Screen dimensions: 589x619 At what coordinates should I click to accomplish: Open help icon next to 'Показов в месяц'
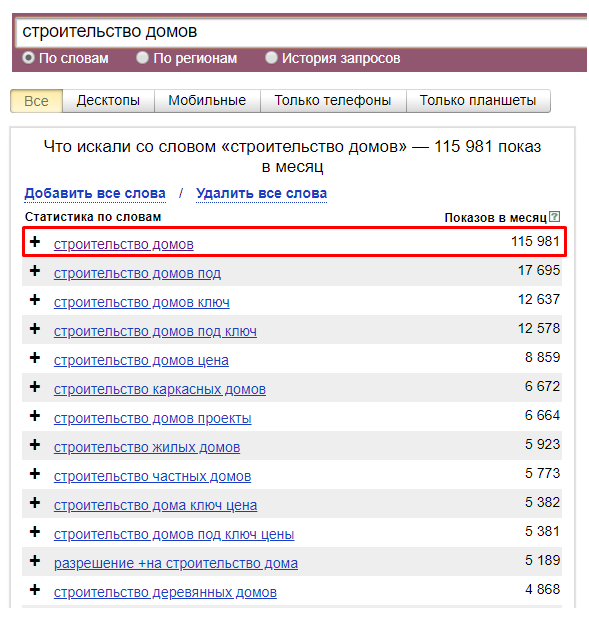(555, 216)
